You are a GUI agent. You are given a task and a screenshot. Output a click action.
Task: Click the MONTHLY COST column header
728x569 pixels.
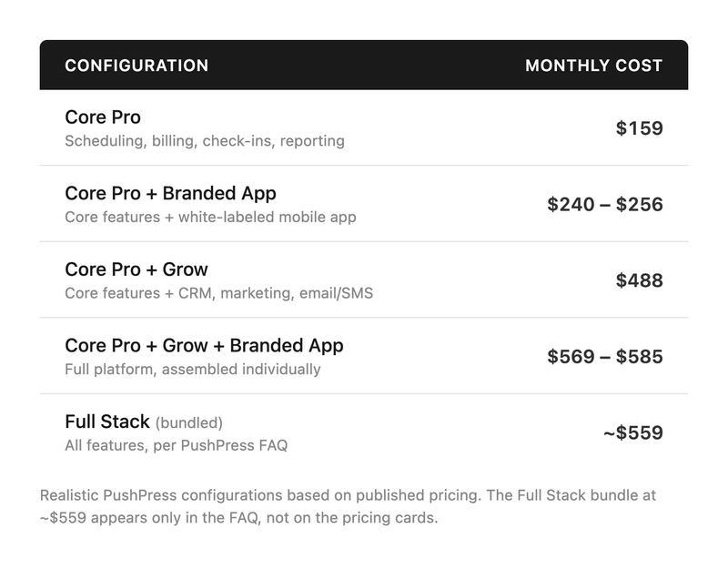(593, 66)
